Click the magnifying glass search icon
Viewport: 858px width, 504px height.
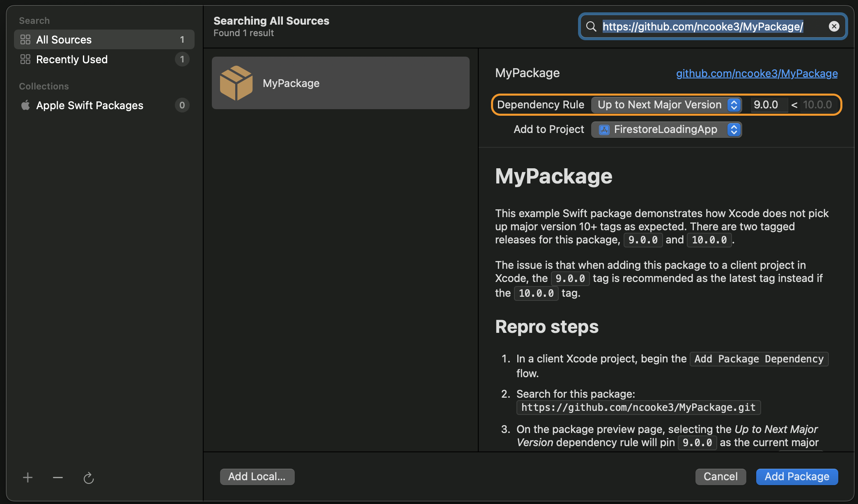coord(591,27)
